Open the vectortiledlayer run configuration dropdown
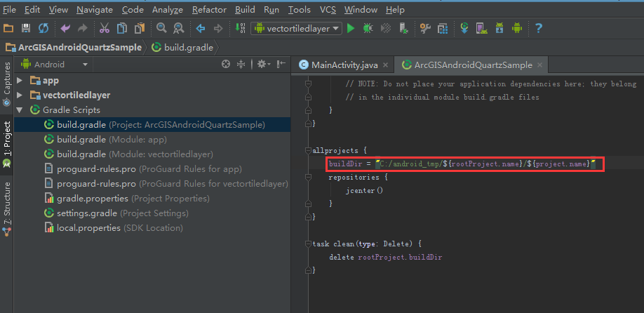The width and height of the screenshot is (644, 313). point(296,28)
